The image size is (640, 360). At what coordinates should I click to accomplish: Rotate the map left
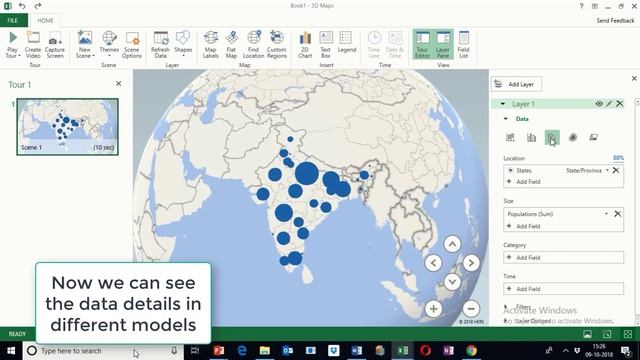click(433, 263)
